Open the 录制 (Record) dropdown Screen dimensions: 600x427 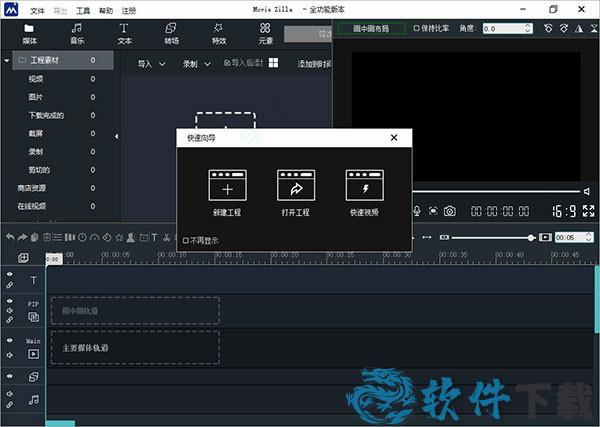tap(194, 64)
